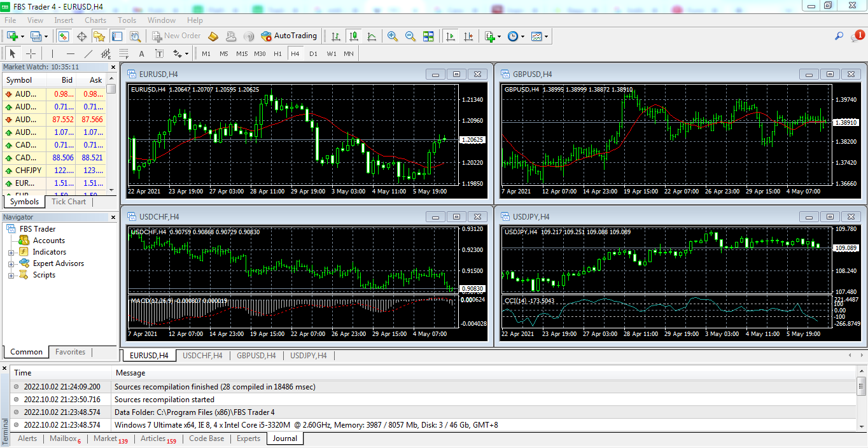Switch timeframe to M15
Screen dimensions: 868x448
coord(242,53)
